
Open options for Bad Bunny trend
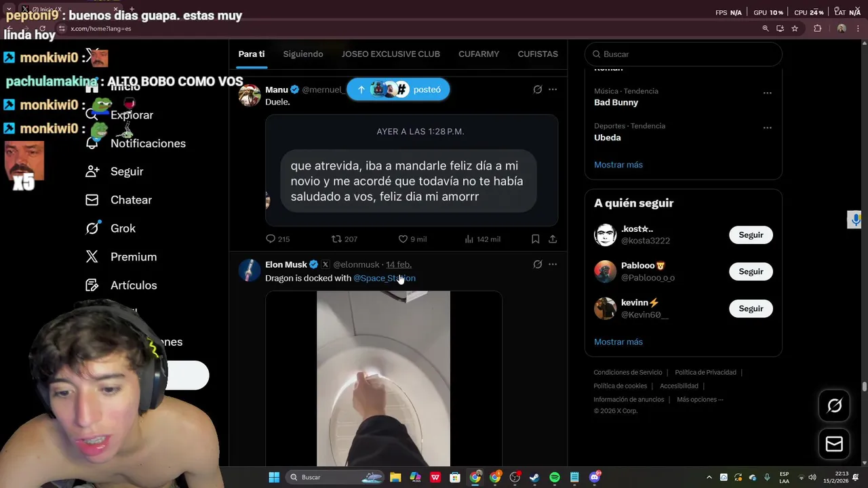click(767, 93)
